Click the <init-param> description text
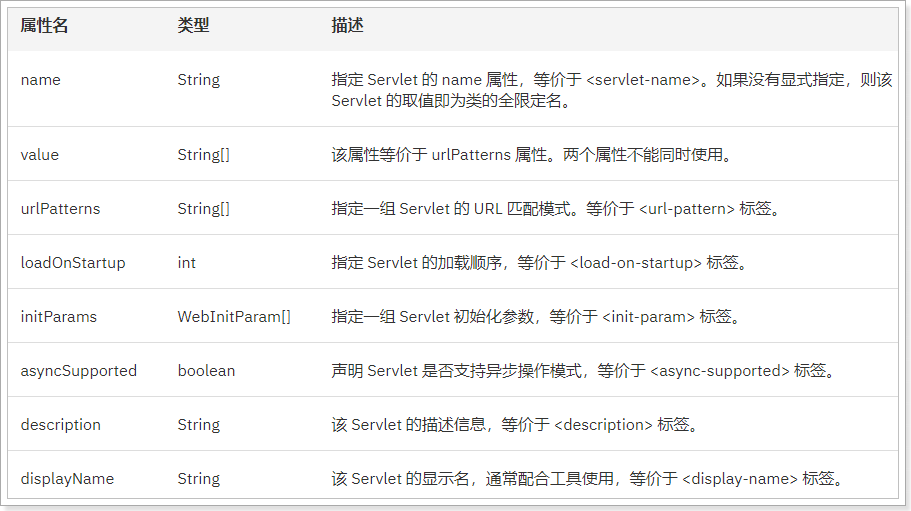This screenshot has width=911, height=511. pos(648,316)
